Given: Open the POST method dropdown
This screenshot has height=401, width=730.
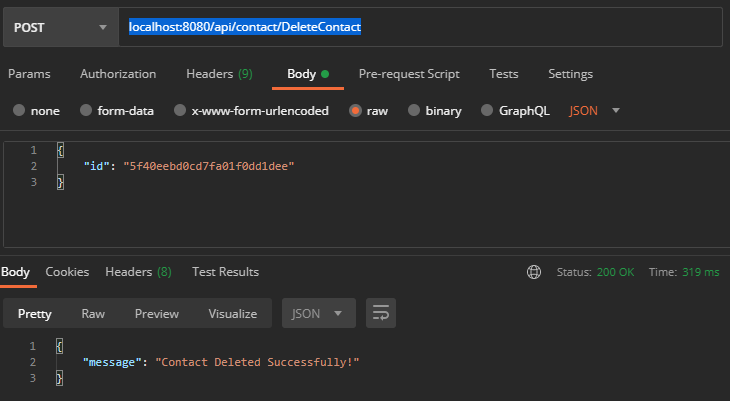Looking at the screenshot, I should [61, 27].
